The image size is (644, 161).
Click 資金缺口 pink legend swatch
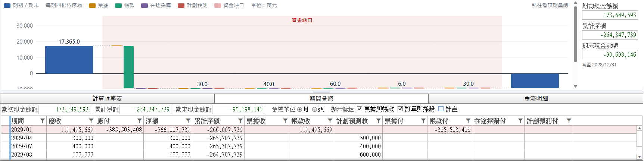[x=218, y=6]
